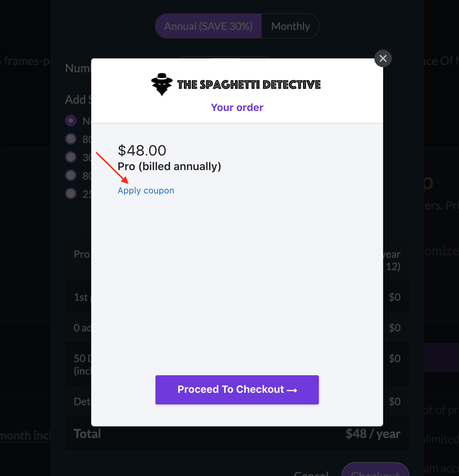Click the Total label in summary table
Screen dimensions: 459x476
(x=87, y=434)
